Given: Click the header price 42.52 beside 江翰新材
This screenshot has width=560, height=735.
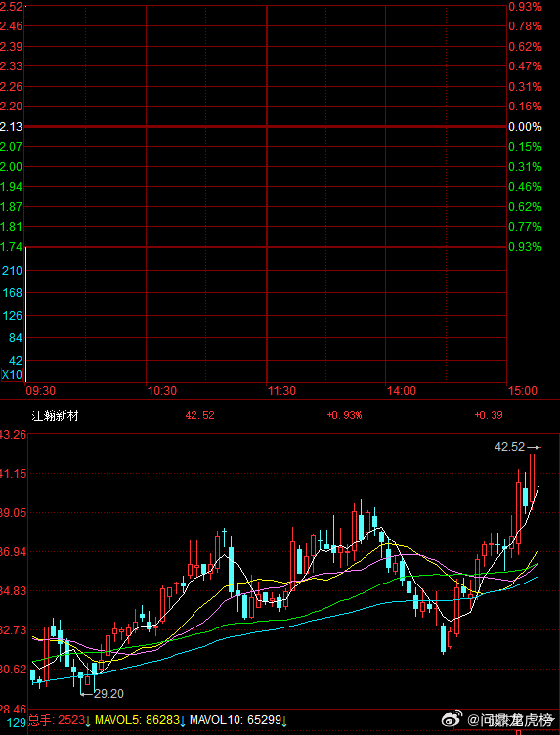Looking at the screenshot, I should (199, 415).
